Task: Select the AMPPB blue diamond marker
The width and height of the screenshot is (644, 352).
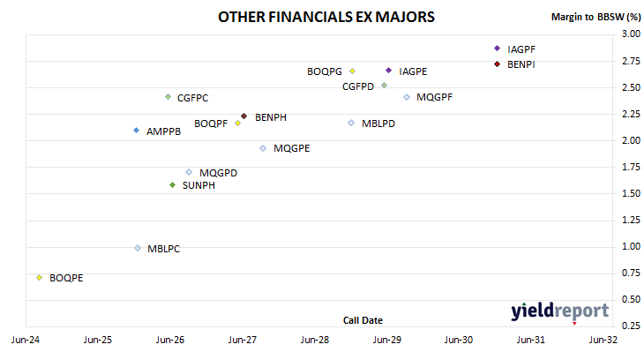Action: (137, 131)
